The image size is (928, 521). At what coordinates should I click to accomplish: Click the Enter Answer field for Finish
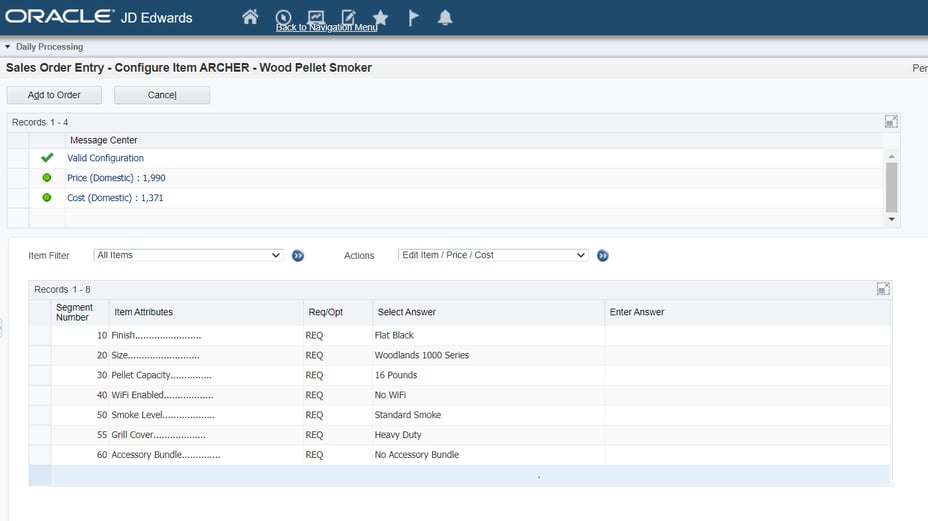746,335
